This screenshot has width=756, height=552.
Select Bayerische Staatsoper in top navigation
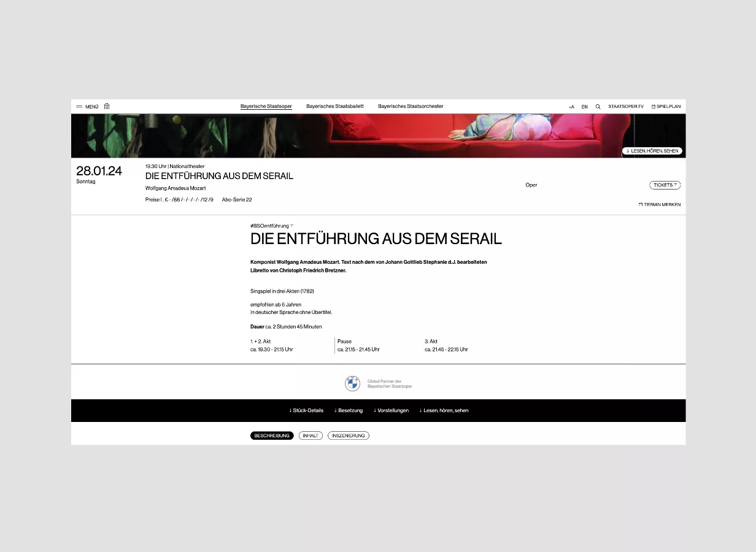coord(266,106)
